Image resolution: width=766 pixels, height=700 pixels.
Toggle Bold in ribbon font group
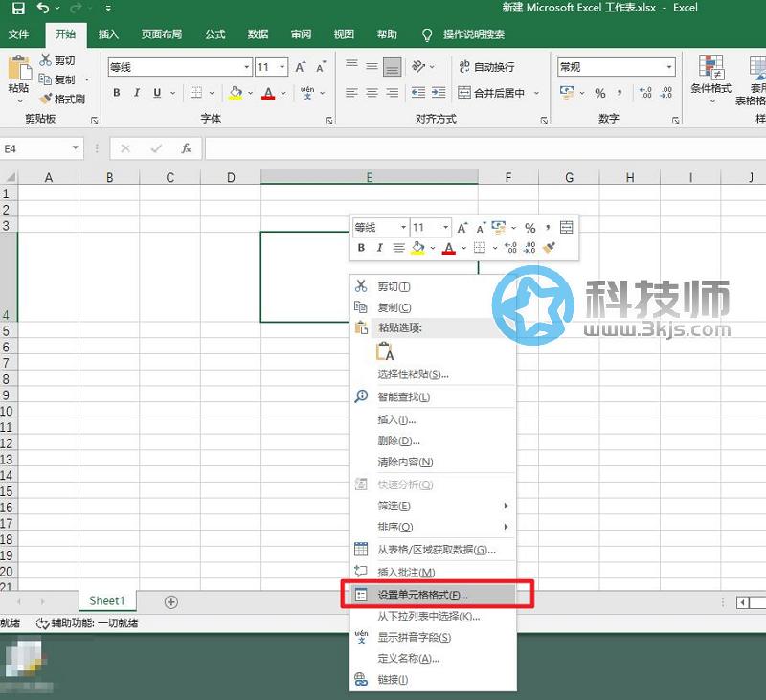click(x=117, y=92)
